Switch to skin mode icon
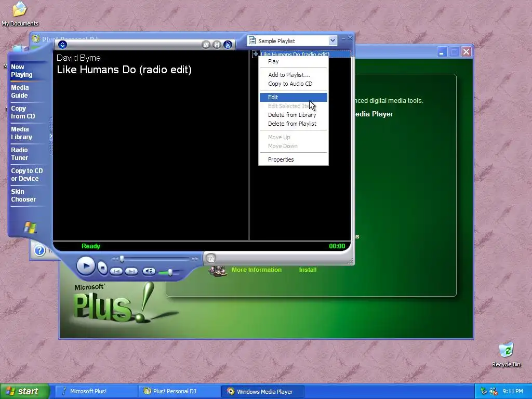This screenshot has width=532, height=399. coord(211,259)
